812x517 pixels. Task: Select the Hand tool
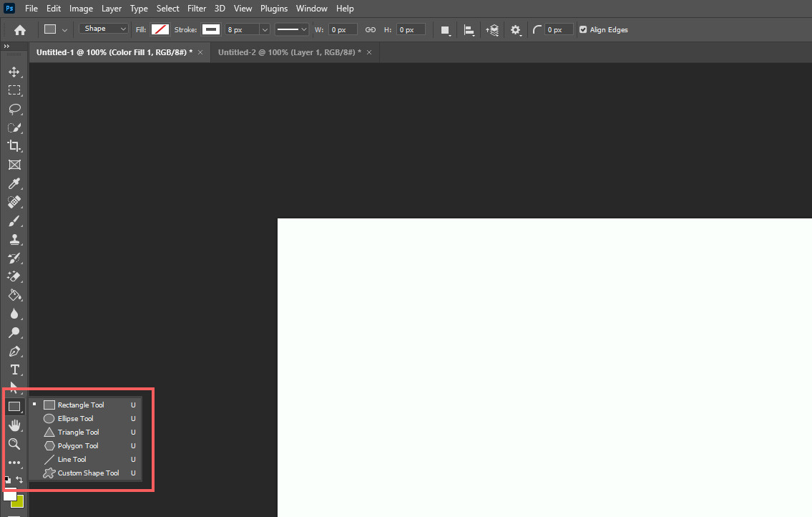pos(14,425)
